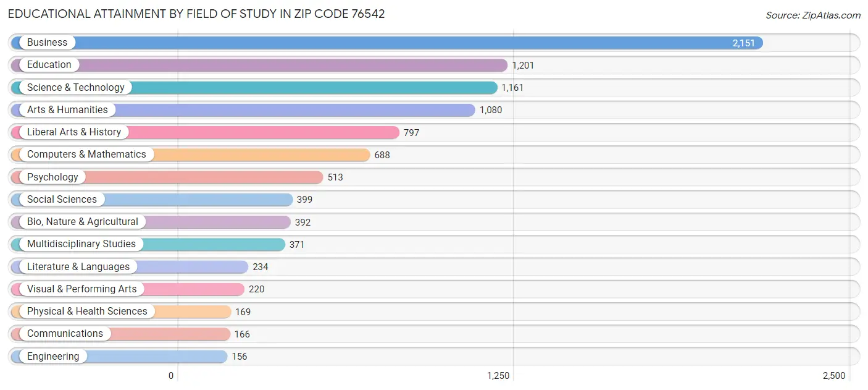
Task: Select the Arts & Humanities label
Action: coord(67,109)
